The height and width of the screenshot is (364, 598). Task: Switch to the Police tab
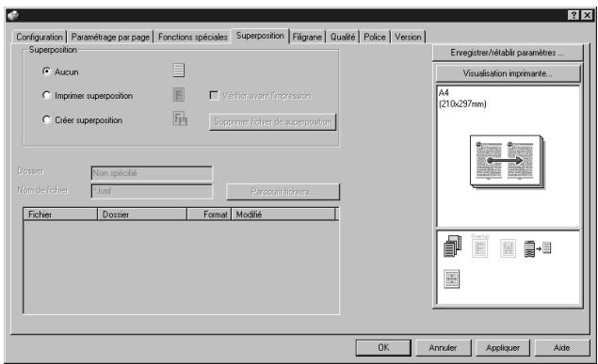click(x=375, y=37)
